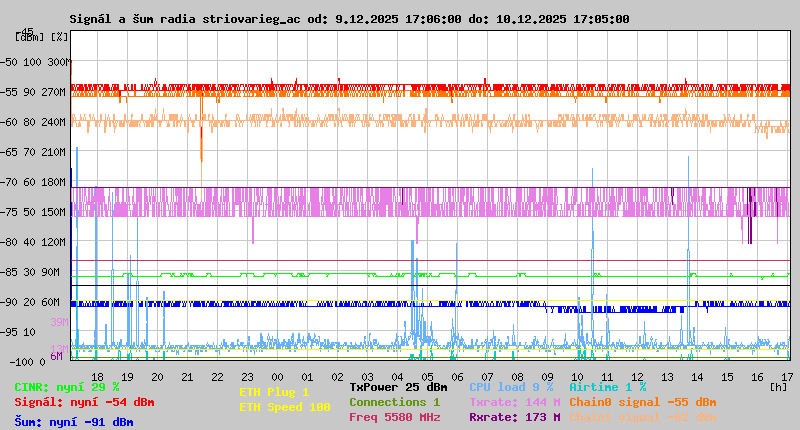Click the blue Šum -91 dBm legend entry
This screenshot has width=800, height=430.
pyautogui.click(x=74, y=422)
